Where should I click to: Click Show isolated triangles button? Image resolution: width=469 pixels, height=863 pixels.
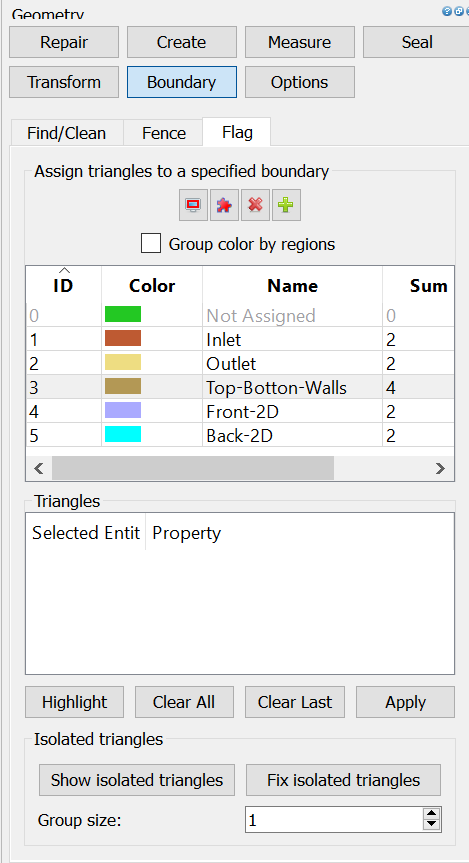pyautogui.click(x=137, y=780)
